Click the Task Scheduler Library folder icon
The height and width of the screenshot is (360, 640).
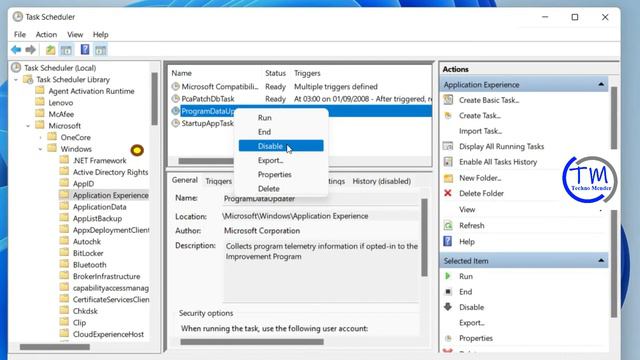pos(28,79)
